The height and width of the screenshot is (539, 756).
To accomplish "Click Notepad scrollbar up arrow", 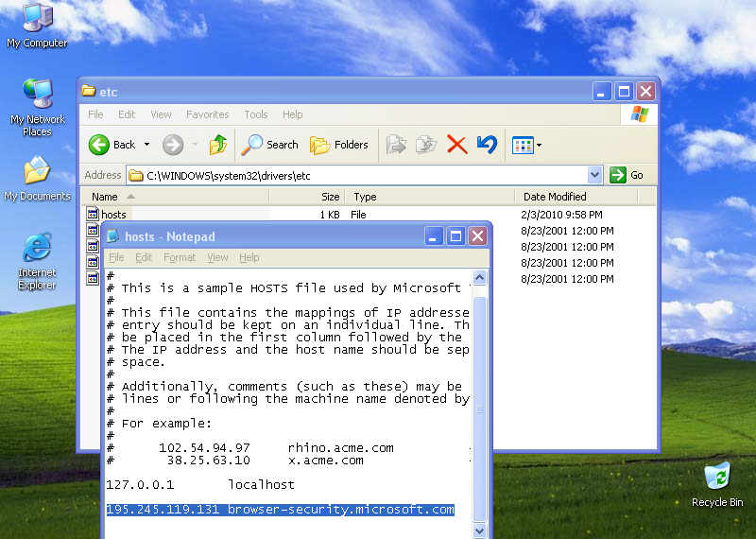I will pos(479,277).
